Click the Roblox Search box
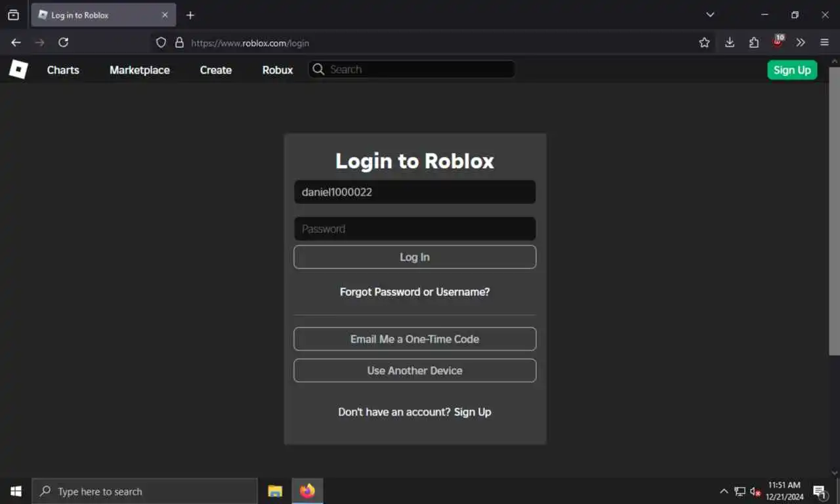 point(412,70)
